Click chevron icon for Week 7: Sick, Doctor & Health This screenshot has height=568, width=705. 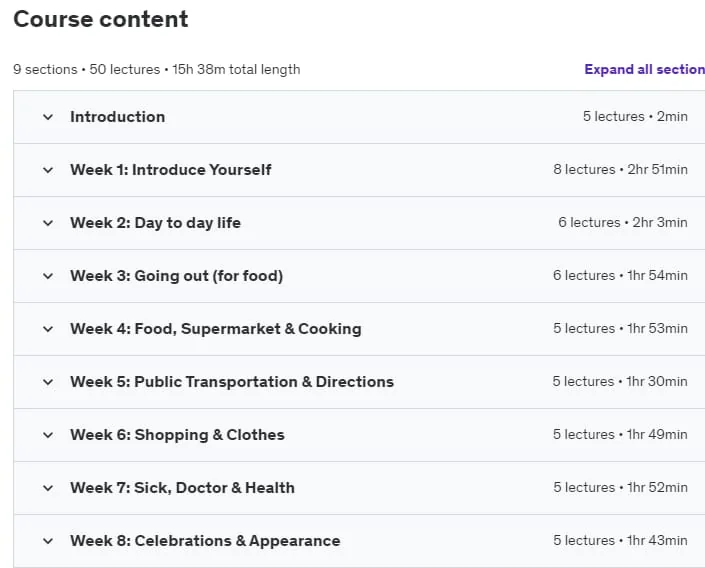pos(48,488)
